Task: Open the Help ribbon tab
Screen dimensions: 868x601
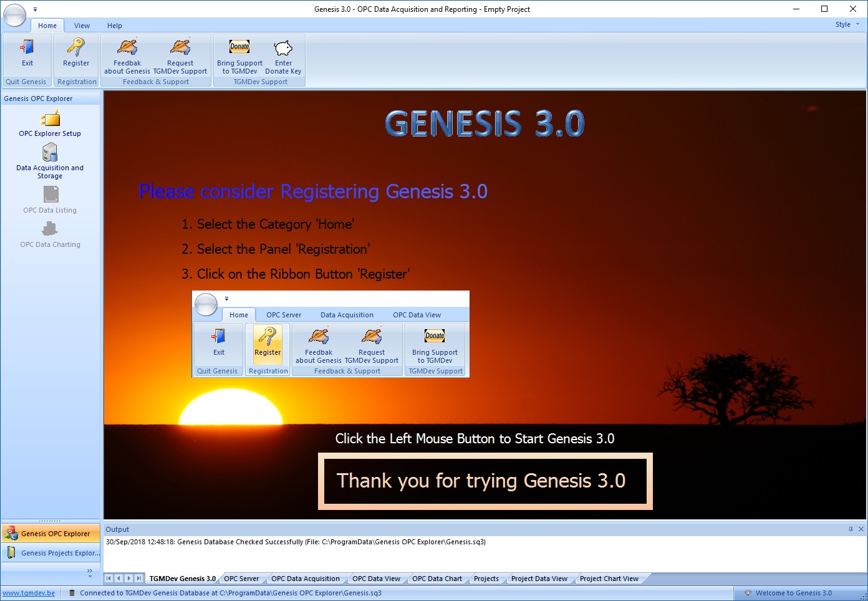Action: click(114, 26)
